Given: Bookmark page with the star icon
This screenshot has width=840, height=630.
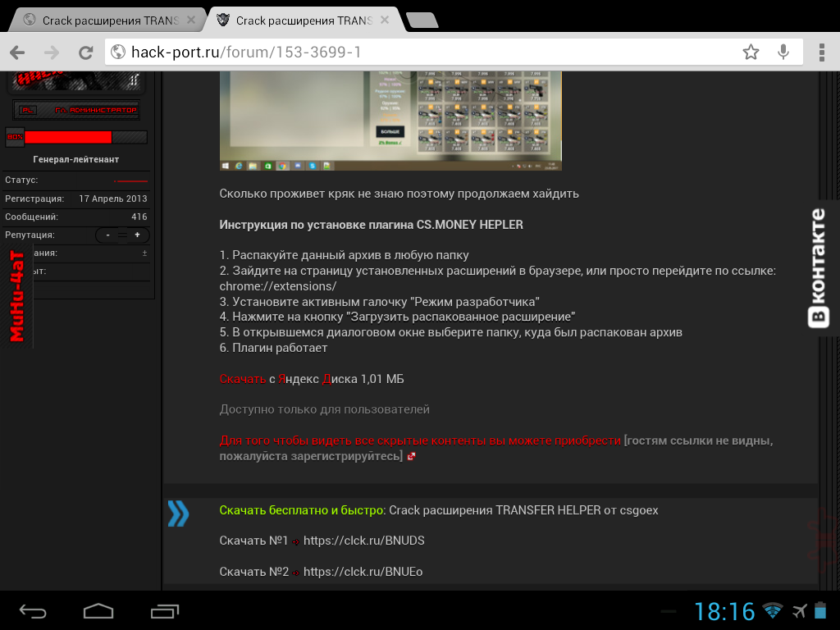Looking at the screenshot, I should (751, 52).
